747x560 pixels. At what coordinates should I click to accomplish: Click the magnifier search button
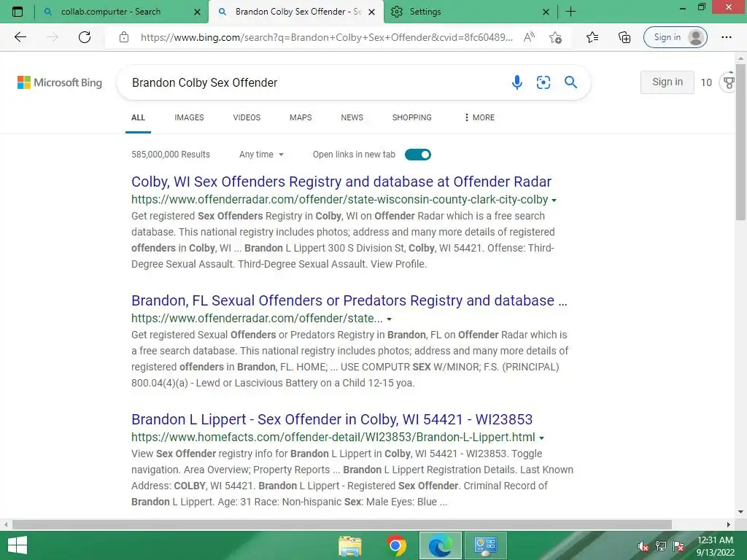pyautogui.click(x=570, y=82)
